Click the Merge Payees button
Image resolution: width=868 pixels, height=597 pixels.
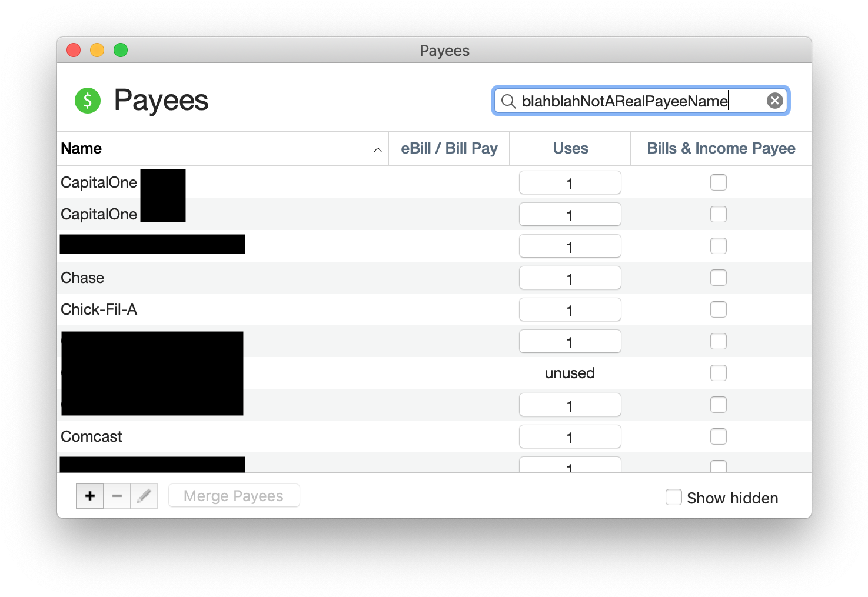coord(234,496)
